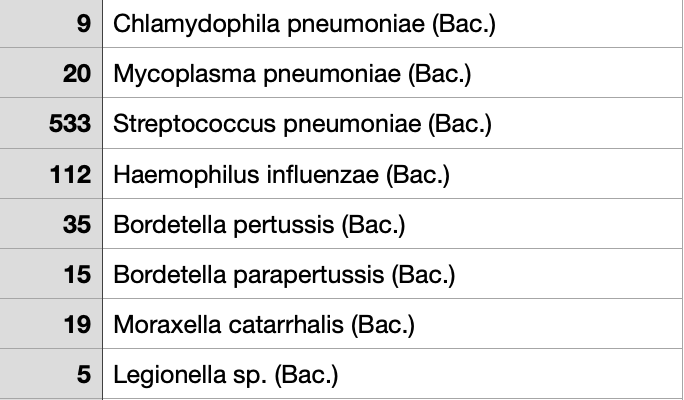
Task: Click the cell showing count 35
Action: [52, 225]
